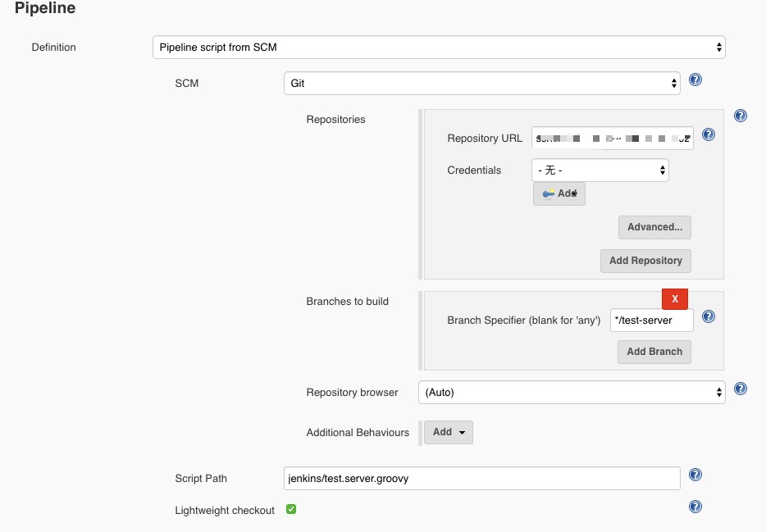This screenshot has width=766, height=532.
Task: Expand Additional Behaviours Add menu
Action: click(x=449, y=432)
